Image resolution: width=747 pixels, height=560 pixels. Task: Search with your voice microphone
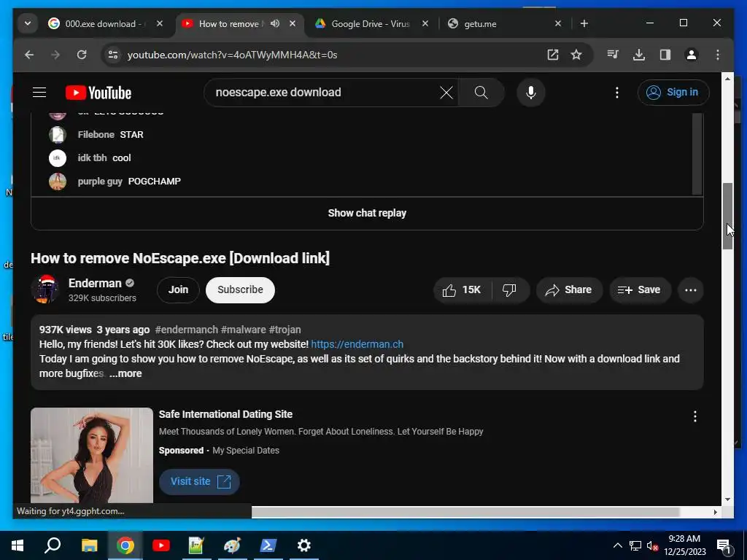tap(531, 93)
